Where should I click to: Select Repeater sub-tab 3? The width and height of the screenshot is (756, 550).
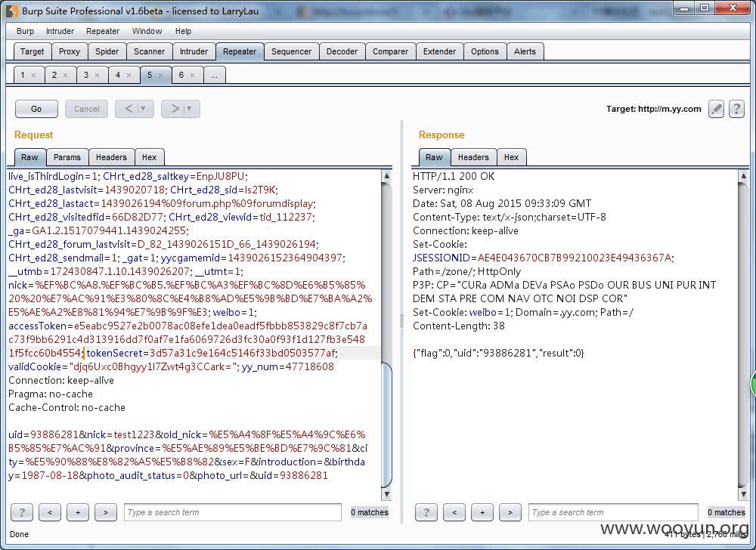click(x=86, y=75)
